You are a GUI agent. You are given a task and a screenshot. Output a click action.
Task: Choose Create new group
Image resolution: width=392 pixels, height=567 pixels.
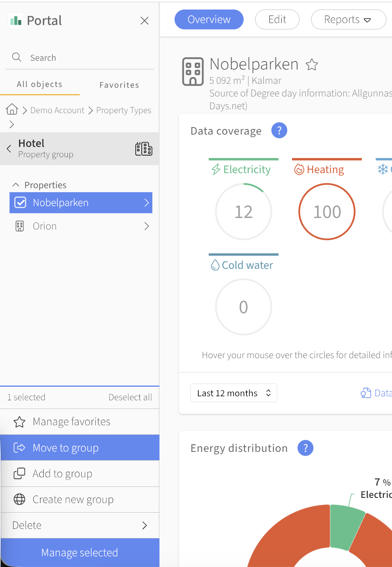[80, 499]
